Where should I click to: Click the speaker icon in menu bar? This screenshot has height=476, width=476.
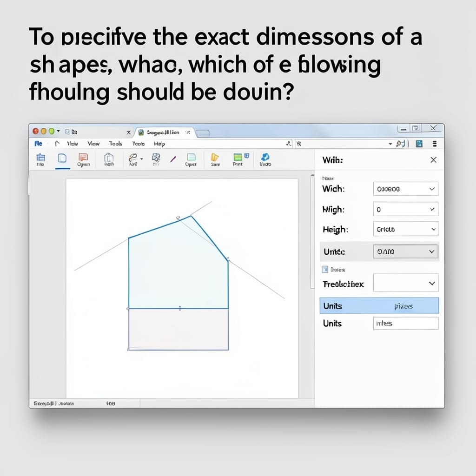pyautogui.click(x=400, y=144)
